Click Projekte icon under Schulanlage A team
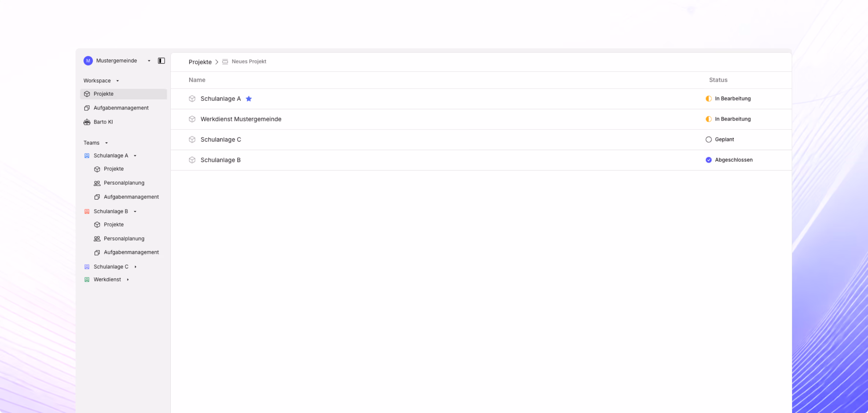Image resolution: width=868 pixels, height=413 pixels. click(x=97, y=169)
